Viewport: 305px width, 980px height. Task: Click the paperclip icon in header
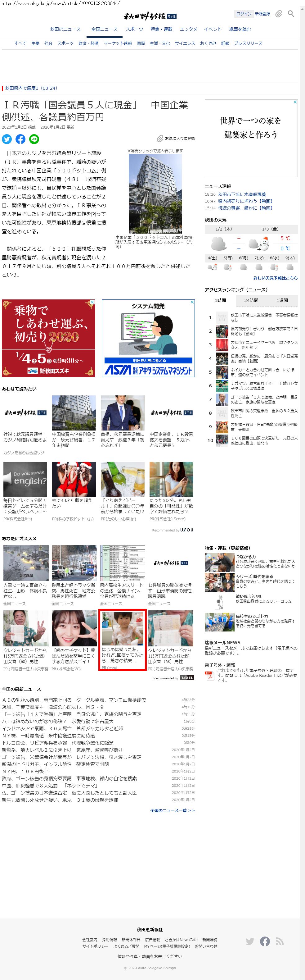[x=279, y=14]
